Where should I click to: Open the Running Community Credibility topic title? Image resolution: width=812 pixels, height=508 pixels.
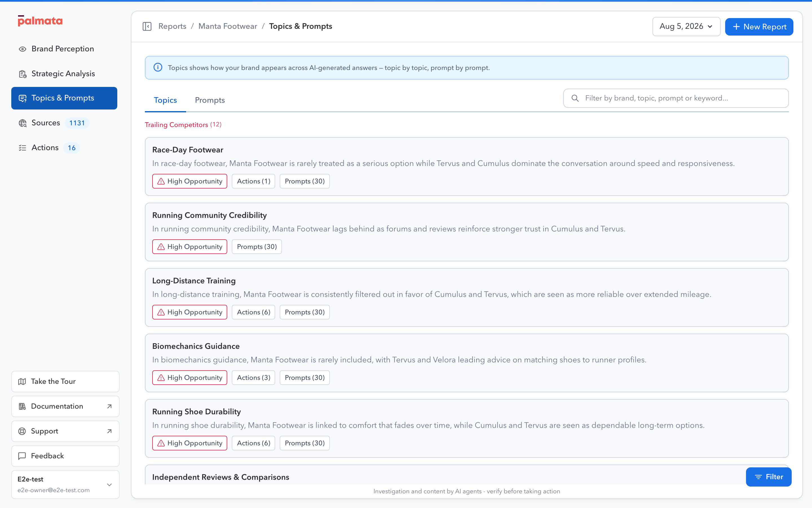tap(209, 215)
